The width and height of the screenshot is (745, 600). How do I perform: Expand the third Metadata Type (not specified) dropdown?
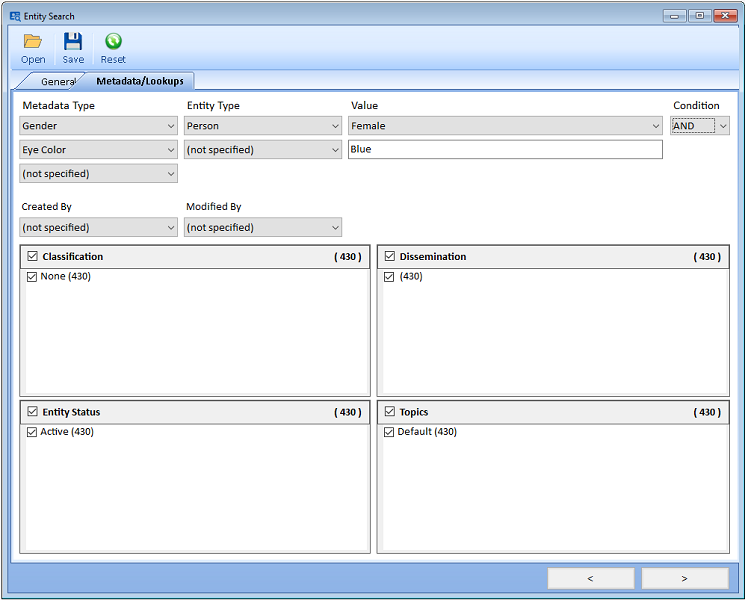tap(98, 173)
